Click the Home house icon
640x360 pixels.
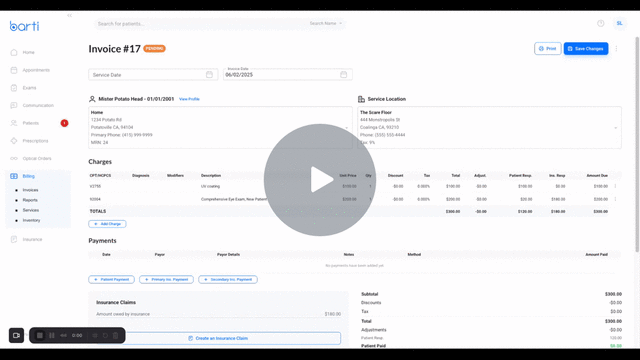(14, 52)
